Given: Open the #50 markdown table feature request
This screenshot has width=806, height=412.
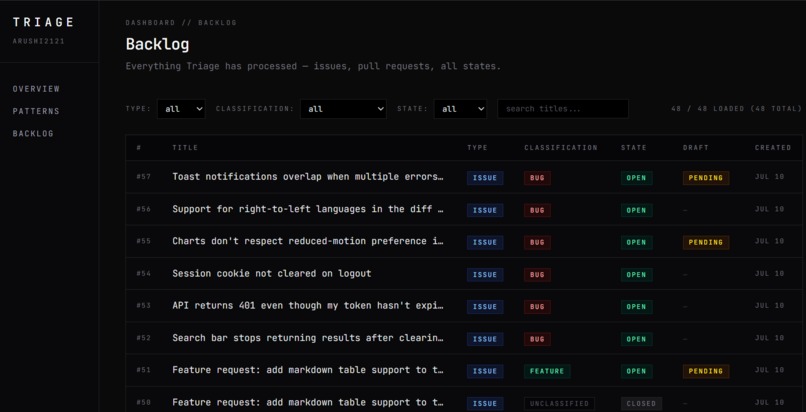Looking at the screenshot, I should coord(308,402).
